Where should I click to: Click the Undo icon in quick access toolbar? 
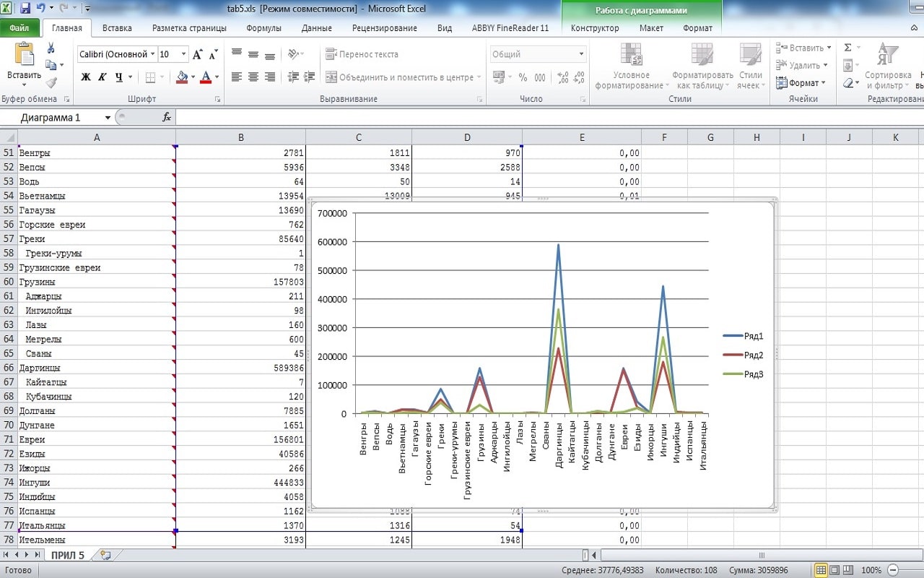tap(40, 9)
